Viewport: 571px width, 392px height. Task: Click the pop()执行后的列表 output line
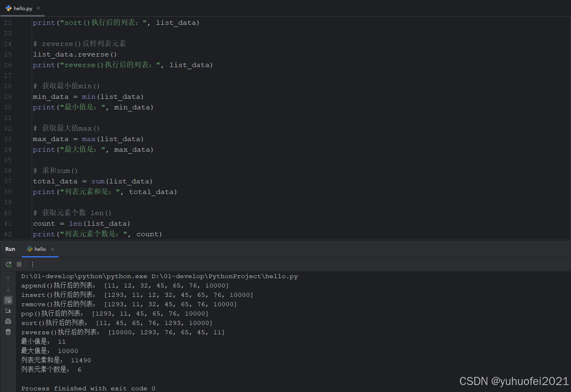[115, 314]
